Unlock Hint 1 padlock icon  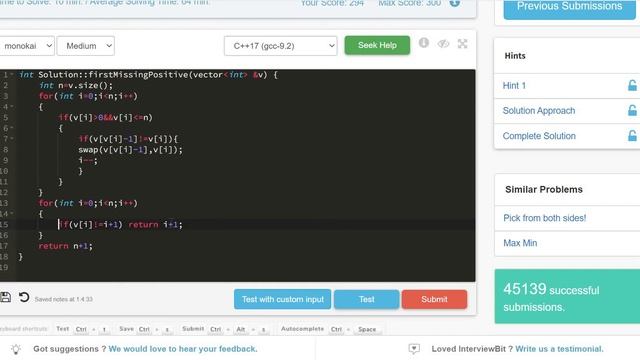point(632,85)
